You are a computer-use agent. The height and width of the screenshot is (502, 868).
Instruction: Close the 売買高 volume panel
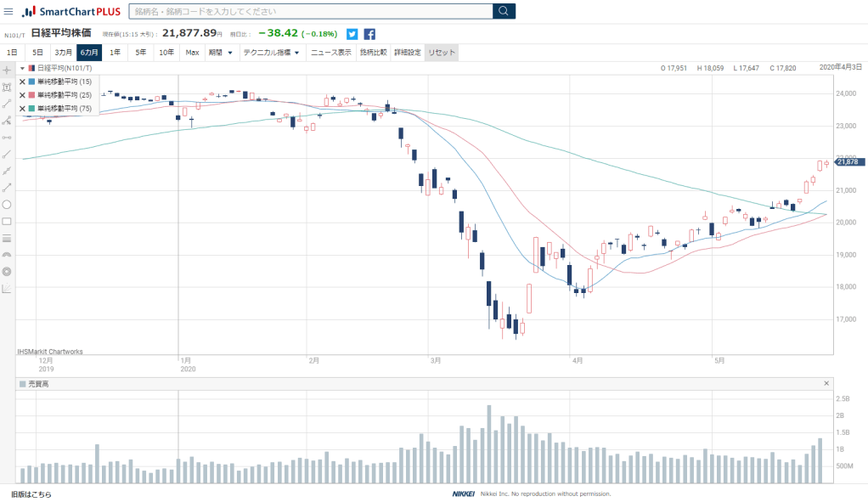click(x=826, y=384)
